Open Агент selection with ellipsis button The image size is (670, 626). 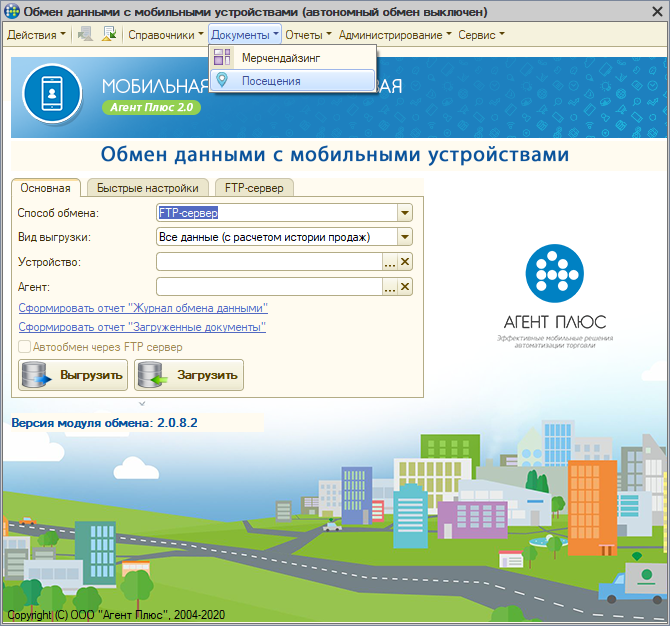click(390, 286)
